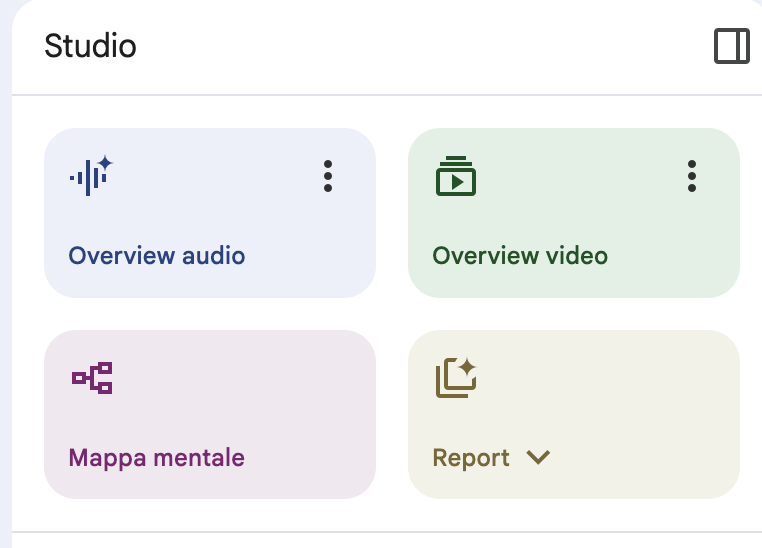762x548 pixels.
Task: Click the Studio panel heading
Action: tap(90, 46)
